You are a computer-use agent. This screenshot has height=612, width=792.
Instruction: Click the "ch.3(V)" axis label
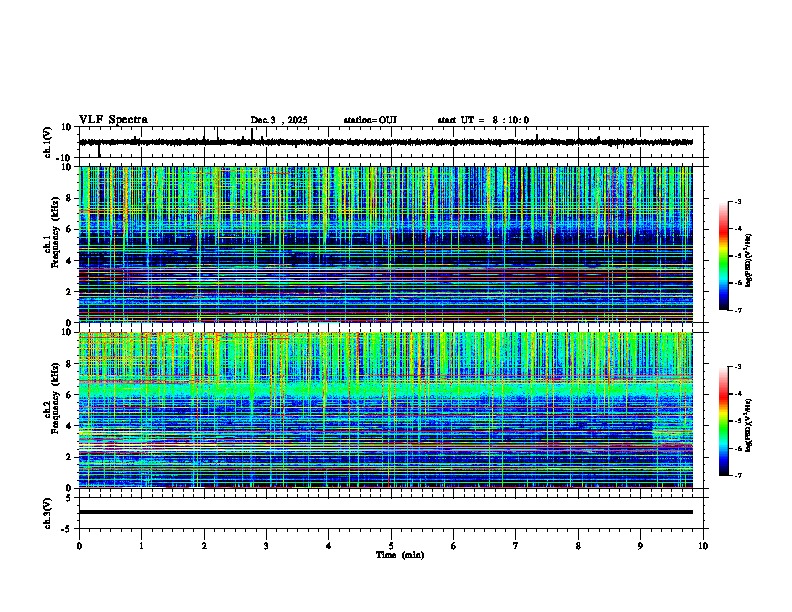coord(48,513)
